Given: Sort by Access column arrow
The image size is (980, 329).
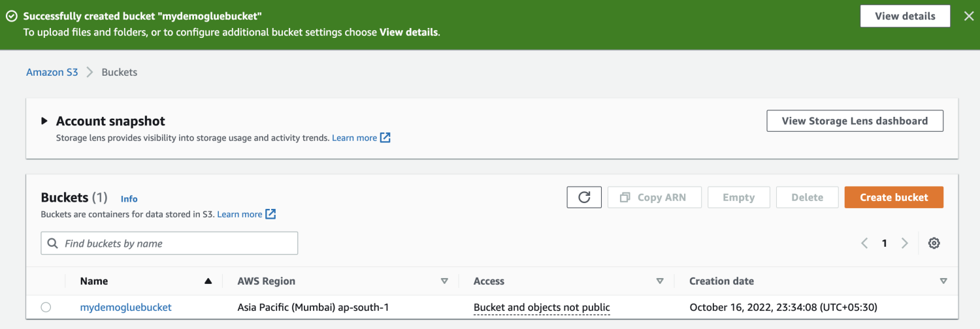Looking at the screenshot, I should click(659, 281).
